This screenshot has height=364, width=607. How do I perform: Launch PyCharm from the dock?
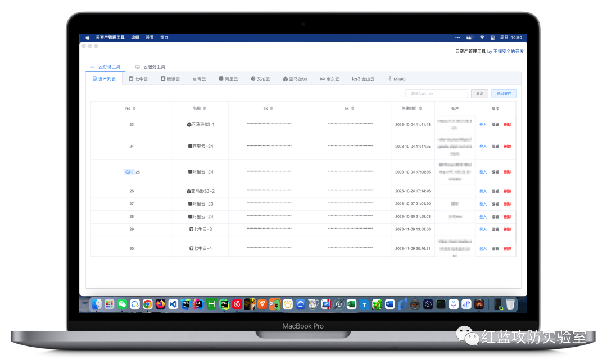pyautogui.click(x=224, y=304)
